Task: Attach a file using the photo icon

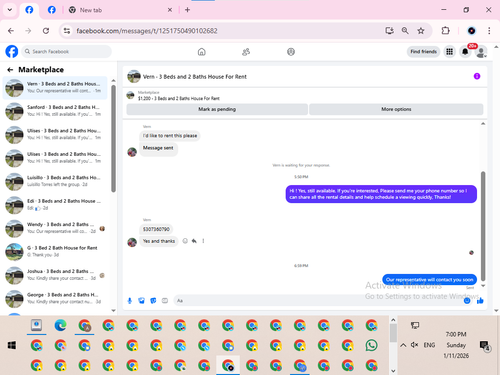Action: pos(142,301)
